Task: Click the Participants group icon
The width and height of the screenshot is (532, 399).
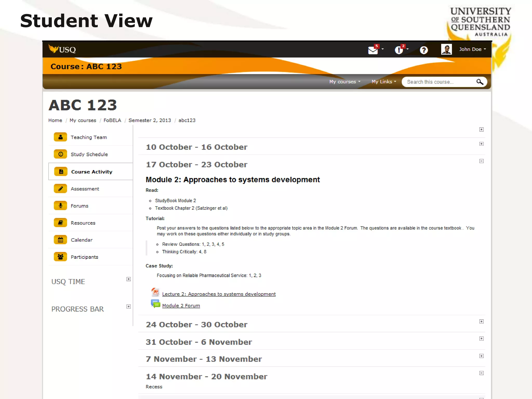Action: [61, 257]
